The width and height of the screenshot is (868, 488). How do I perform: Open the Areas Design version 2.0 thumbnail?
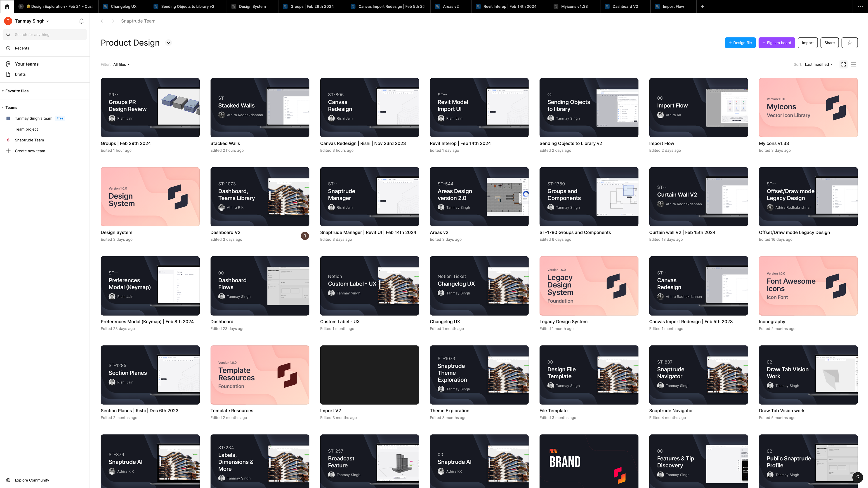click(x=479, y=197)
